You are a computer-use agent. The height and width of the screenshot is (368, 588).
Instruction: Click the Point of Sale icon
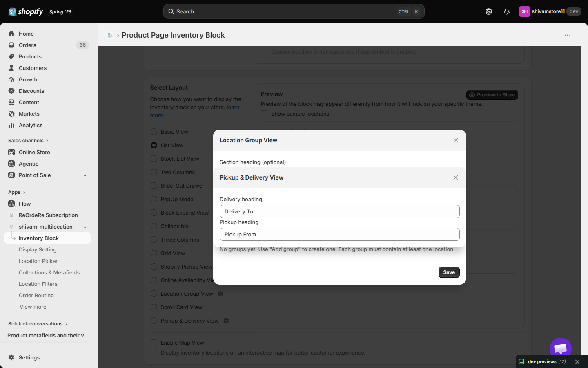(11, 175)
